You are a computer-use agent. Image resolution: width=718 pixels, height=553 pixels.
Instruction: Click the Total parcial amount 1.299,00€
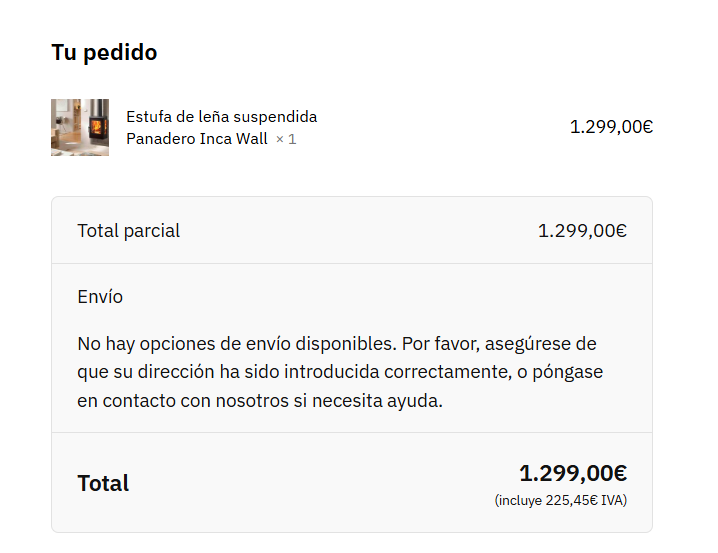click(x=582, y=231)
